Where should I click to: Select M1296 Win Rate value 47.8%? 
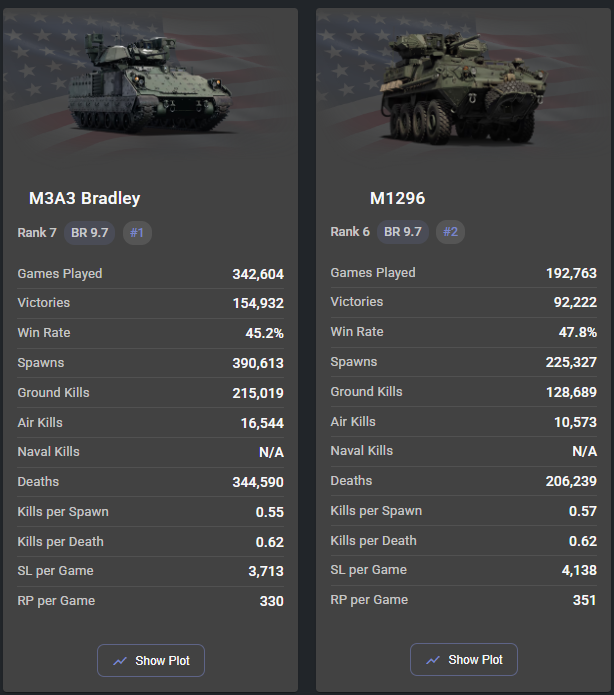pyautogui.click(x=578, y=332)
